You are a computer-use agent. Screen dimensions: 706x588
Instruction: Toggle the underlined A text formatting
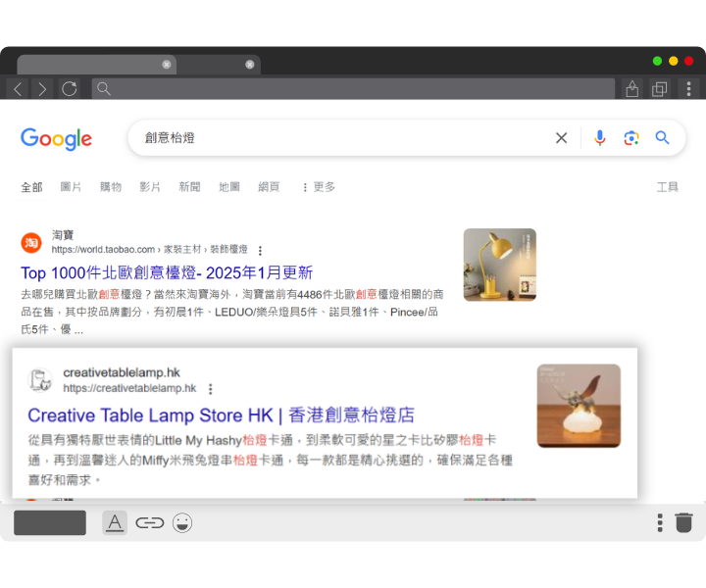click(115, 523)
